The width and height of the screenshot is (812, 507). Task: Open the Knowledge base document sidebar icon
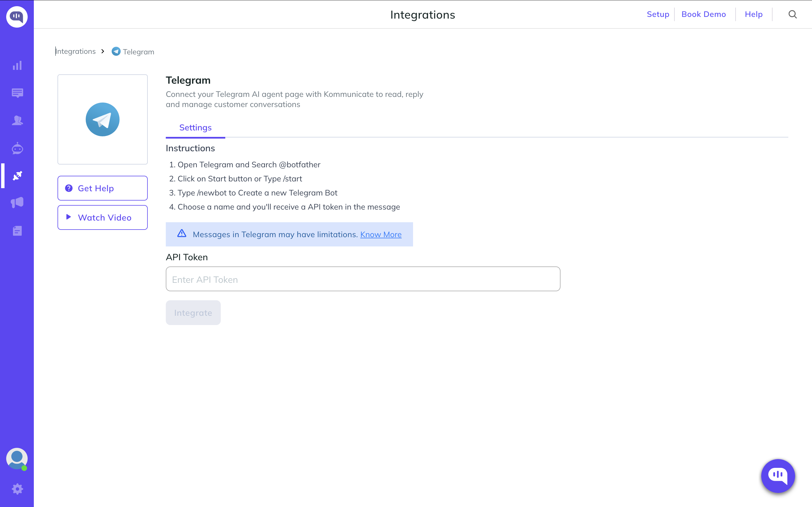(17, 231)
